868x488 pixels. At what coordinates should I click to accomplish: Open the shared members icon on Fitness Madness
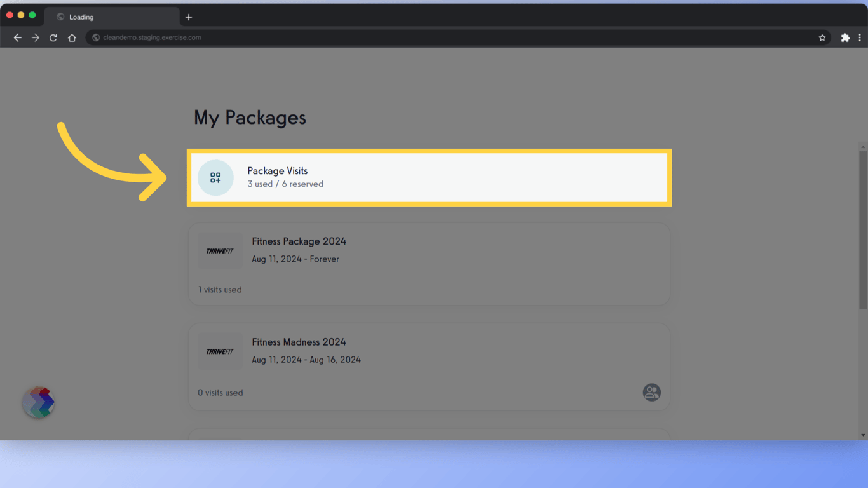tap(651, 392)
